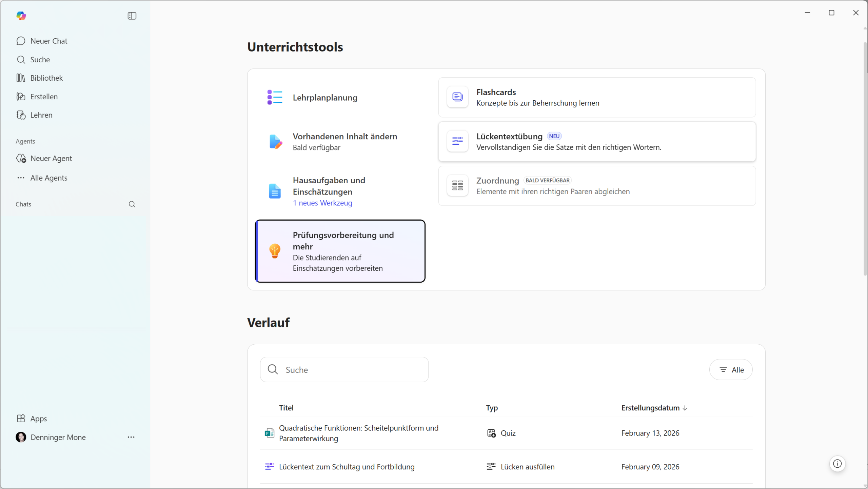Click the info icon at bottom right
Viewport: 868px width, 489px height.
[x=837, y=464]
